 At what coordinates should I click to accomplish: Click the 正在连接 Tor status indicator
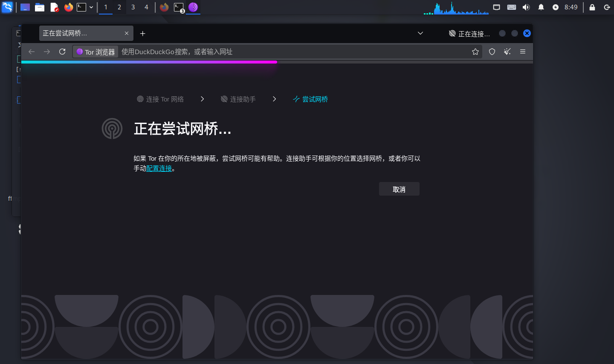point(469,33)
